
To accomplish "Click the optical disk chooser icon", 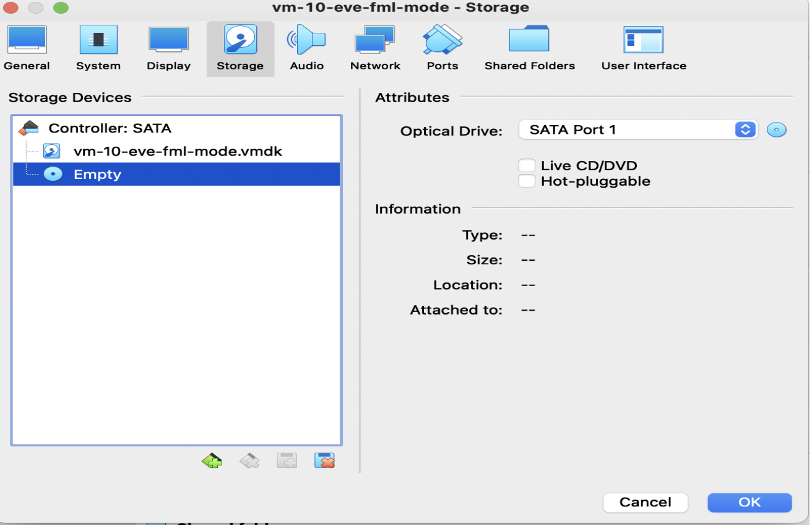I will point(776,130).
